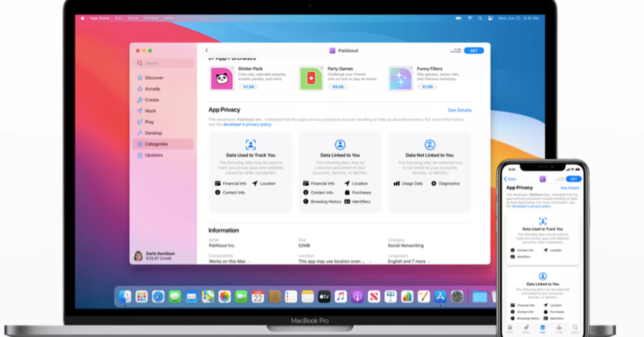Click the GET button in the Mac window
Viewport: 644px width, 337px height.
(x=474, y=50)
